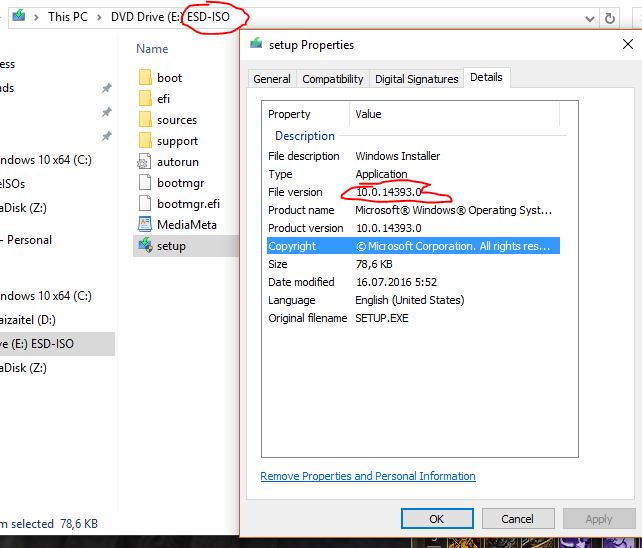Viewport: 642px width, 548px height.
Task: Switch to the General tab
Action: click(272, 79)
